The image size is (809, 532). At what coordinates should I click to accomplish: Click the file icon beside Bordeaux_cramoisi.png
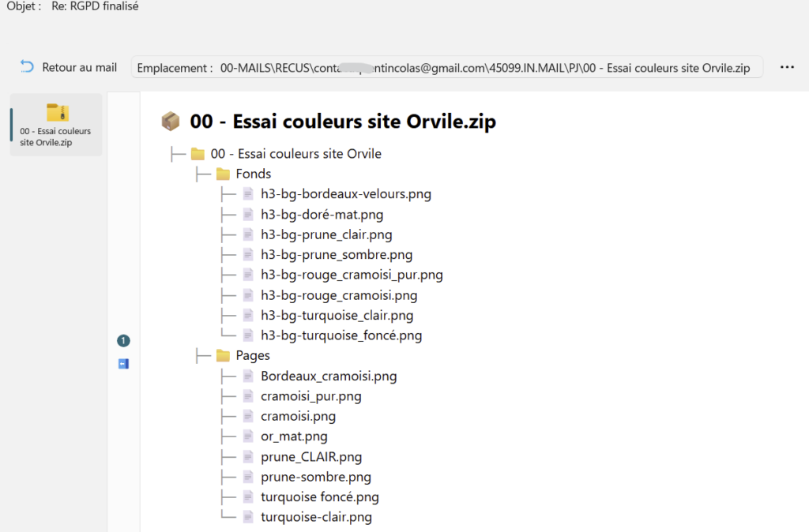pos(248,377)
